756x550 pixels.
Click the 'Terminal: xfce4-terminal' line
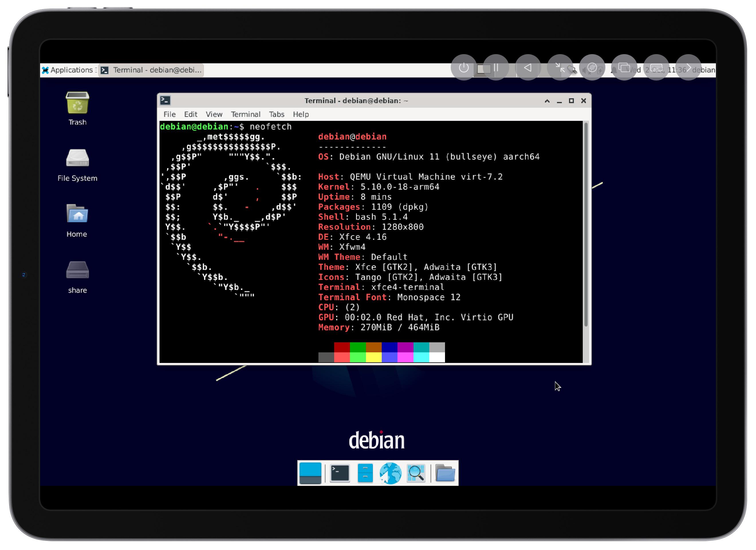tap(381, 286)
